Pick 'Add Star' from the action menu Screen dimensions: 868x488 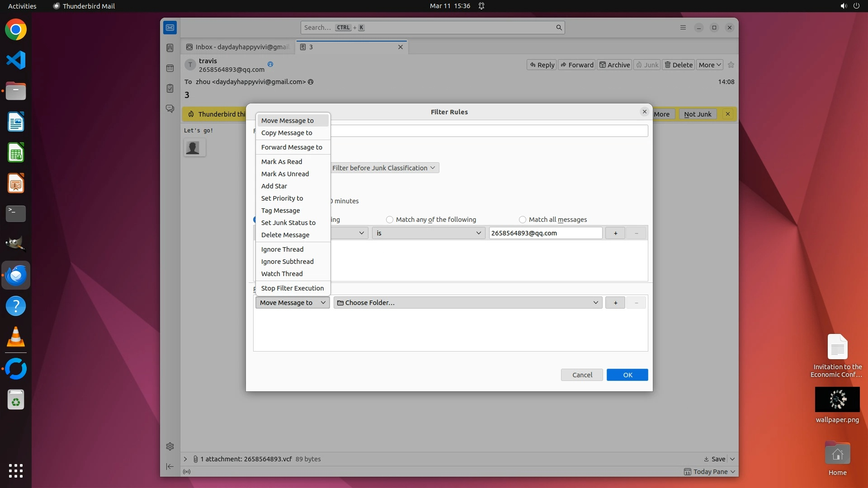(274, 186)
